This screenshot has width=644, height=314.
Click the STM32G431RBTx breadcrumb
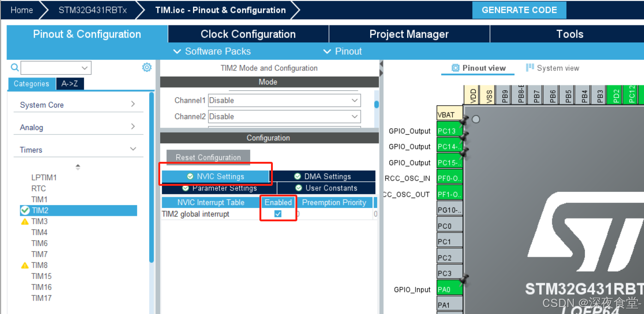click(x=92, y=10)
